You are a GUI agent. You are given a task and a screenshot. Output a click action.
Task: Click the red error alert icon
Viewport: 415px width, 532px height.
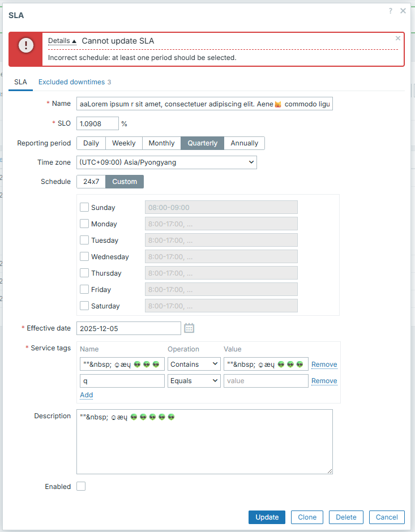25,45
